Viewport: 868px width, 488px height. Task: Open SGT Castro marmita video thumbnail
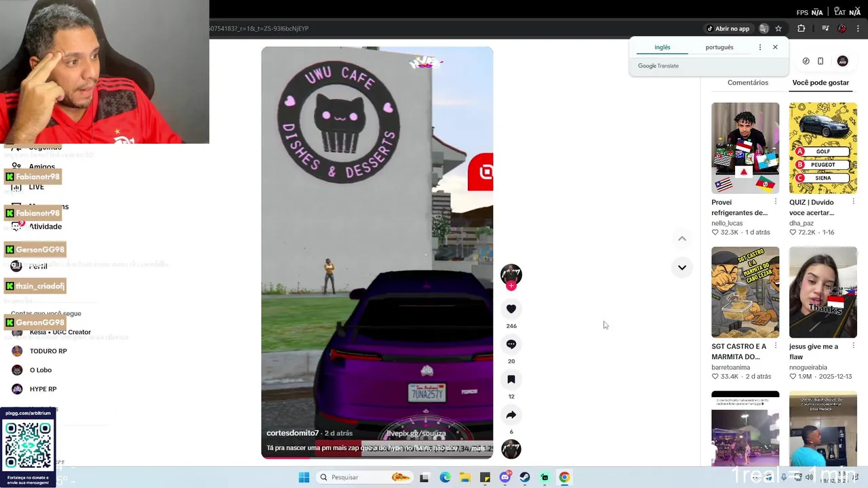click(x=745, y=292)
